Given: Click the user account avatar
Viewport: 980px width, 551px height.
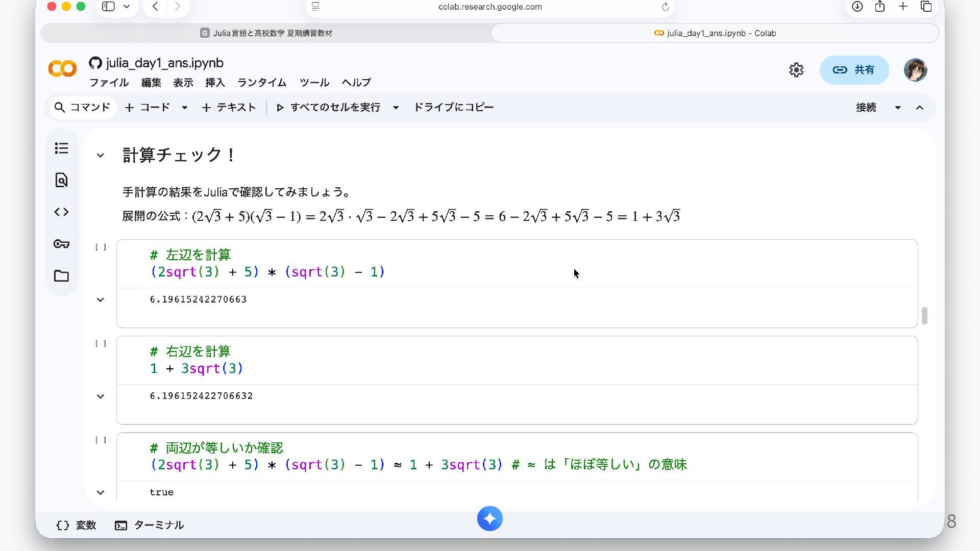Looking at the screenshot, I should point(915,70).
